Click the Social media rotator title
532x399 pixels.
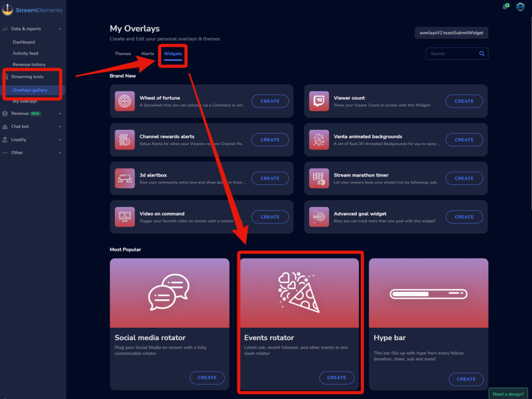tap(150, 338)
